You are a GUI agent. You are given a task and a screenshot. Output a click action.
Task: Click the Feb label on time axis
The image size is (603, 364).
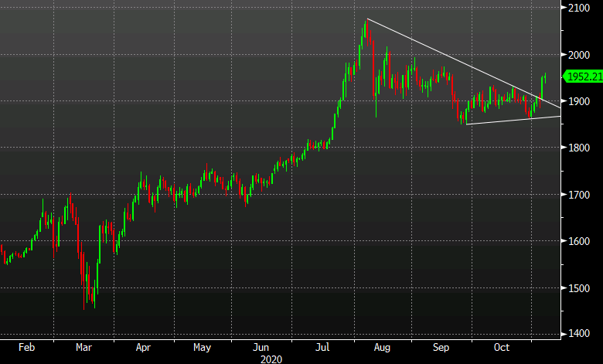click(x=27, y=348)
